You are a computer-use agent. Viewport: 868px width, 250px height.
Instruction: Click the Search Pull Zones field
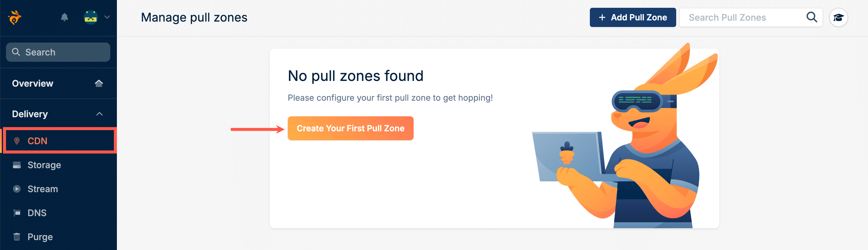[741, 17]
